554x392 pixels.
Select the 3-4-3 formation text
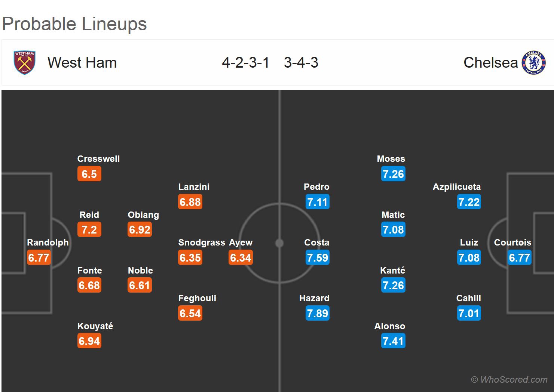pos(301,62)
